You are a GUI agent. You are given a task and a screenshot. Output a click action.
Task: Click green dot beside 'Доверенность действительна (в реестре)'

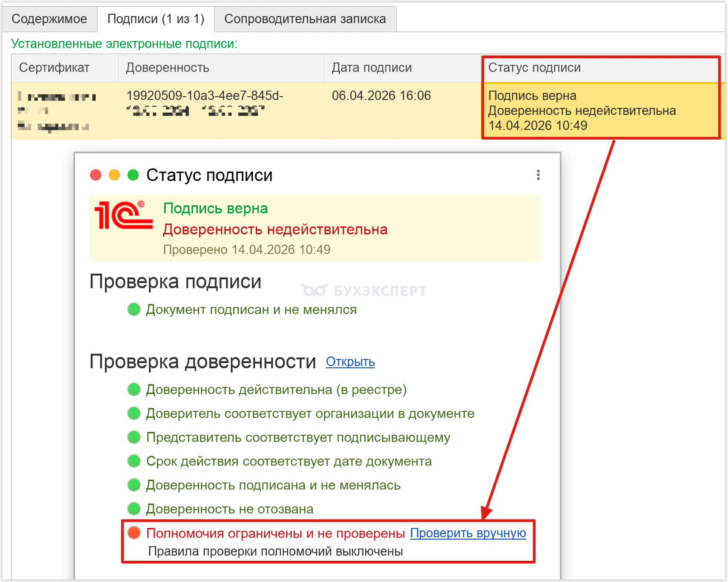134,390
